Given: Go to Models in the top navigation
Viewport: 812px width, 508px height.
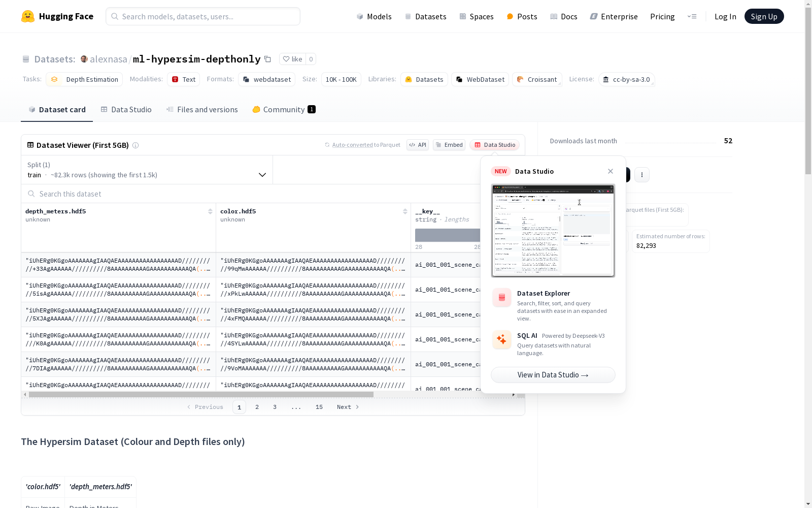Looking at the screenshot, I should [374, 16].
